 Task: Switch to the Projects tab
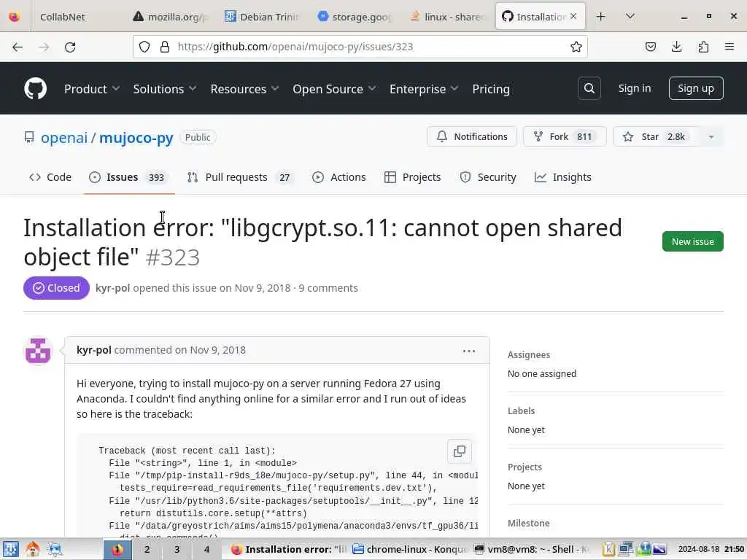[x=413, y=177]
